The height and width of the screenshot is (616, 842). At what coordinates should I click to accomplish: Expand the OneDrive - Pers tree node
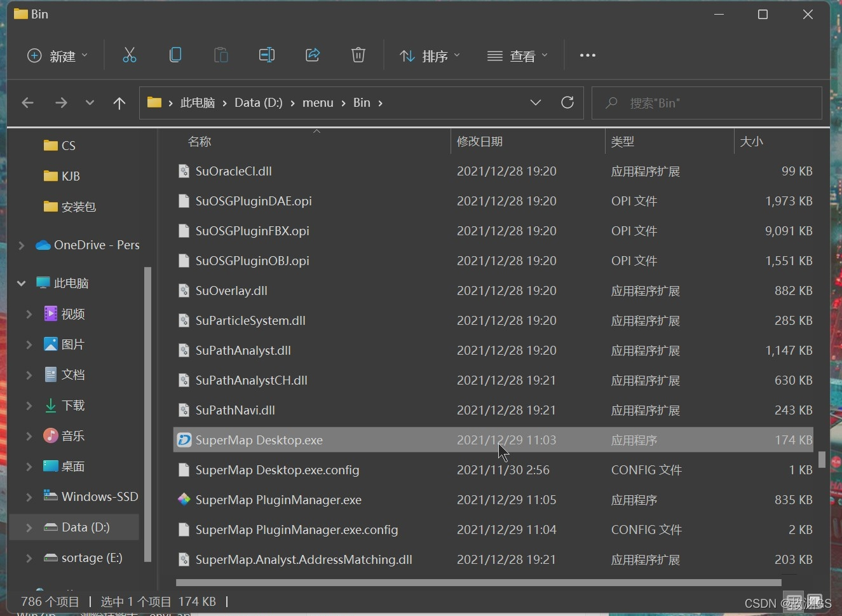coord(21,245)
